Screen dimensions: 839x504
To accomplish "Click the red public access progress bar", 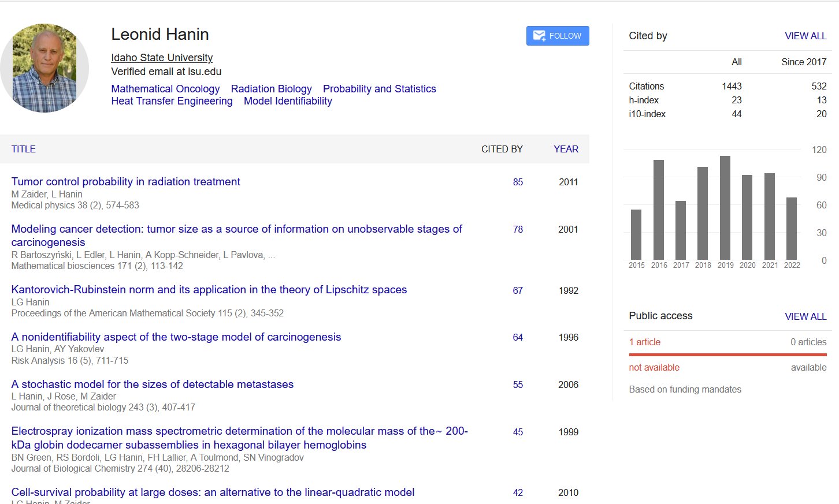I will 728,354.
